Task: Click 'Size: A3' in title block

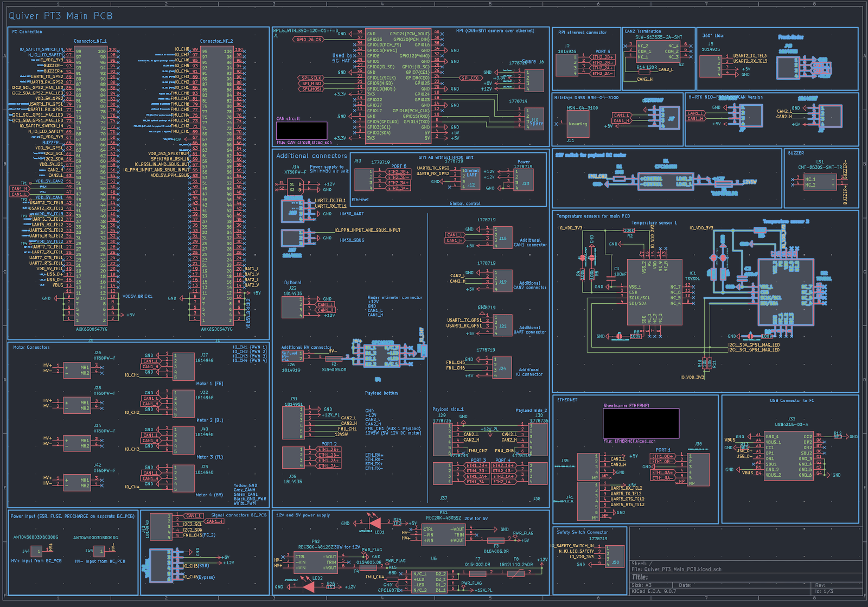Action: (642, 585)
